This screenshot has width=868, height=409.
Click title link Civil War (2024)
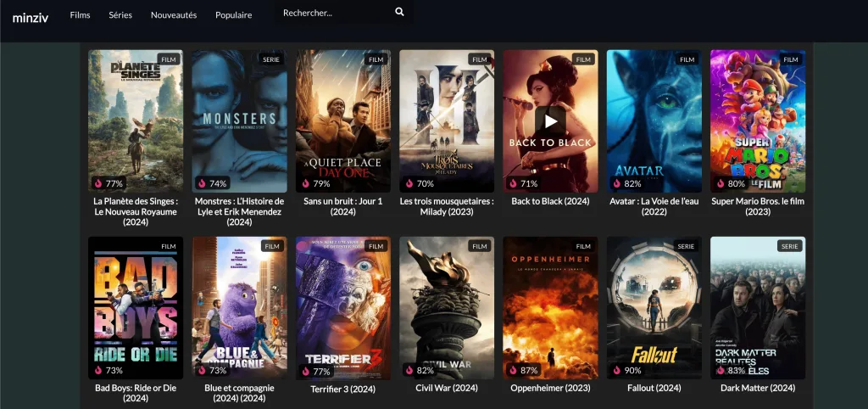pyautogui.click(x=447, y=388)
